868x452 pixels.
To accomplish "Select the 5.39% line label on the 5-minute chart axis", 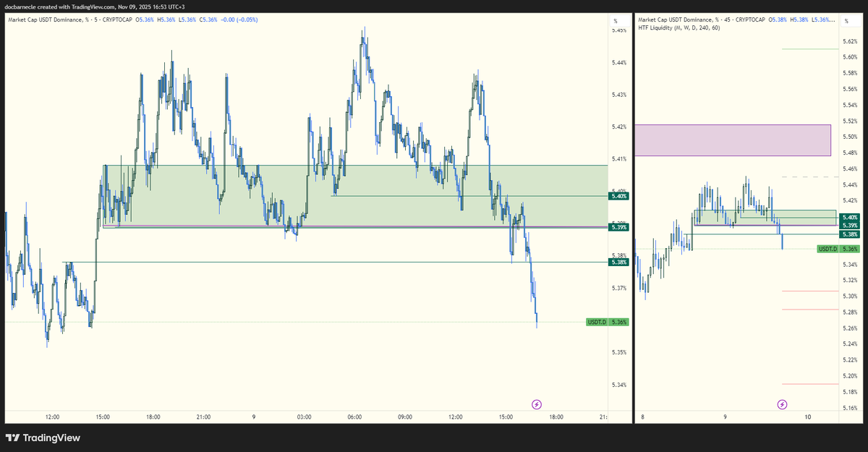I will 619,227.
